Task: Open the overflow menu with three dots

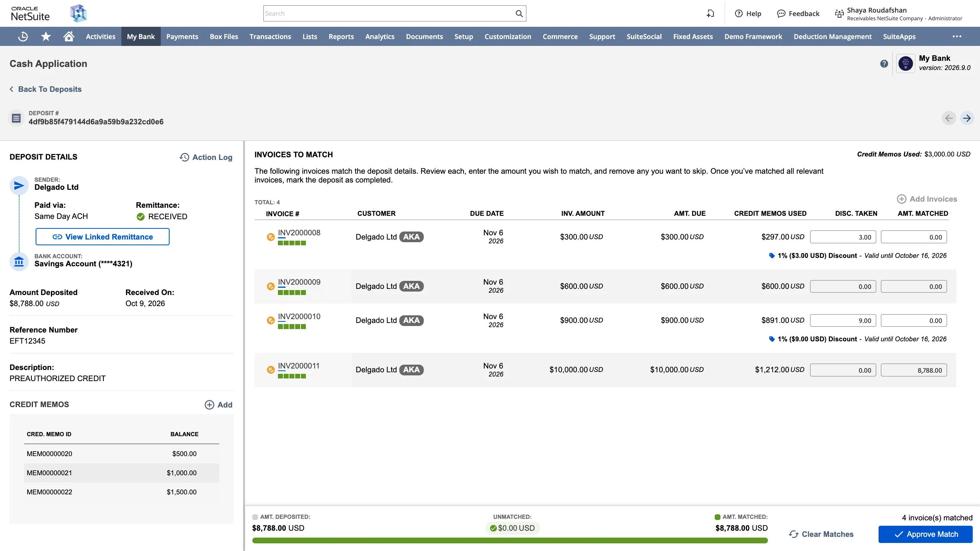Action: 957,36
